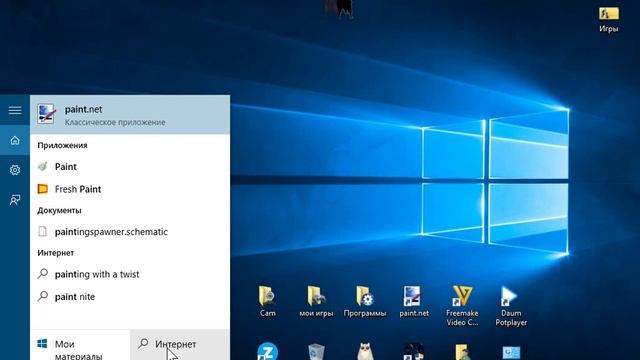640x360 pixels.
Task: Click the Интернет section header above web suggestions
Action: coord(56,253)
